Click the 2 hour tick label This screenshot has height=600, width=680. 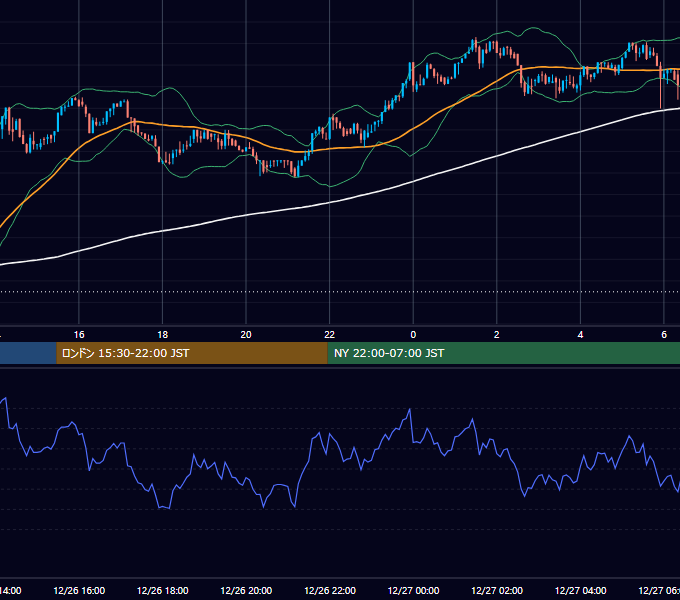click(x=497, y=335)
